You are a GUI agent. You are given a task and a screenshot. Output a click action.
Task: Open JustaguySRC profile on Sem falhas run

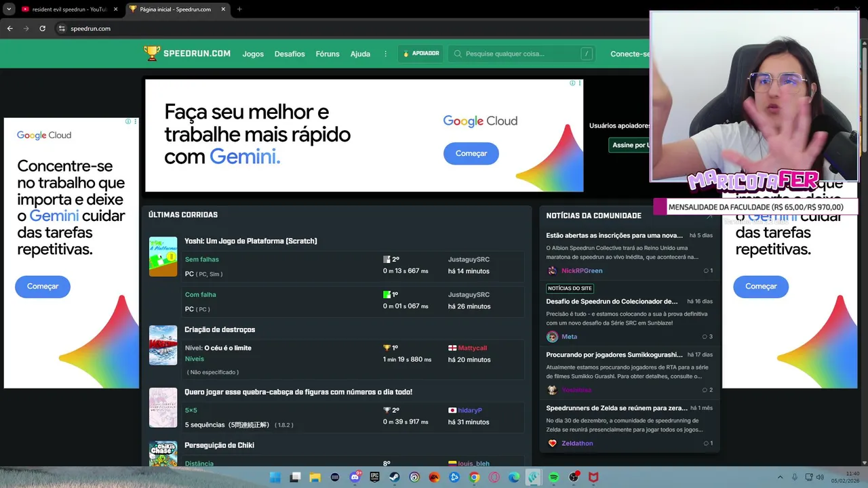coord(469,260)
